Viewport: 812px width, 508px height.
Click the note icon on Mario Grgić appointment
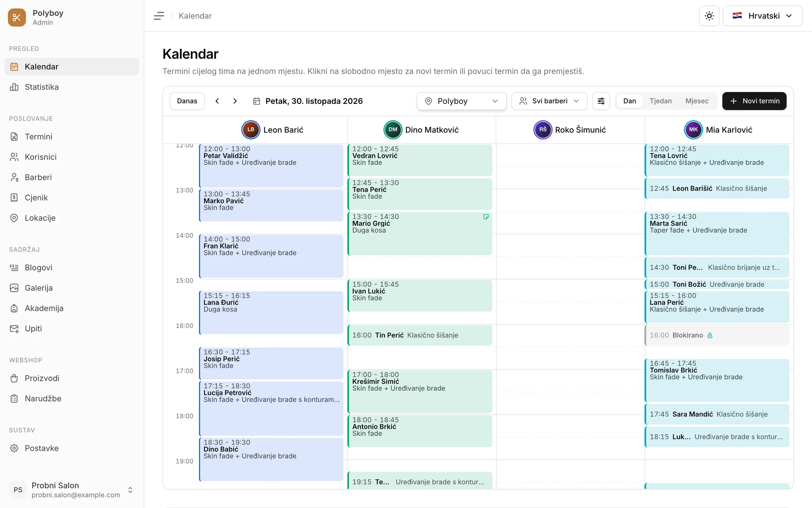486,217
